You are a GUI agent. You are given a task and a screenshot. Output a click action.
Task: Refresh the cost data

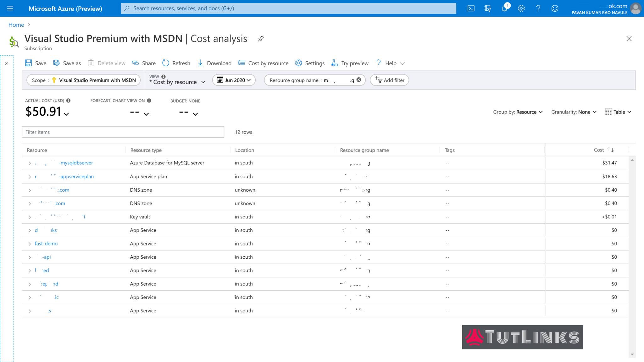pyautogui.click(x=176, y=63)
